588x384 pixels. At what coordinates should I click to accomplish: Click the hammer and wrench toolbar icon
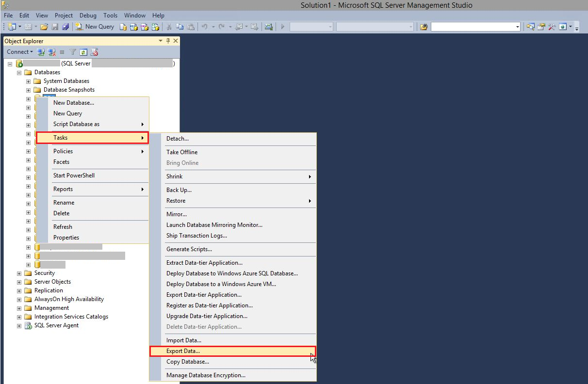pyautogui.click(x=552, y=27)
